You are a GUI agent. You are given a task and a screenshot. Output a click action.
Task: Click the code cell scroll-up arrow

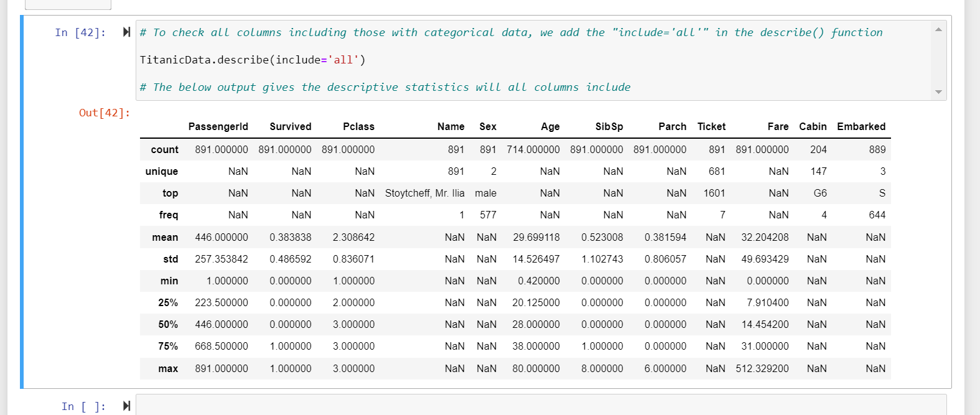point(938,29)
